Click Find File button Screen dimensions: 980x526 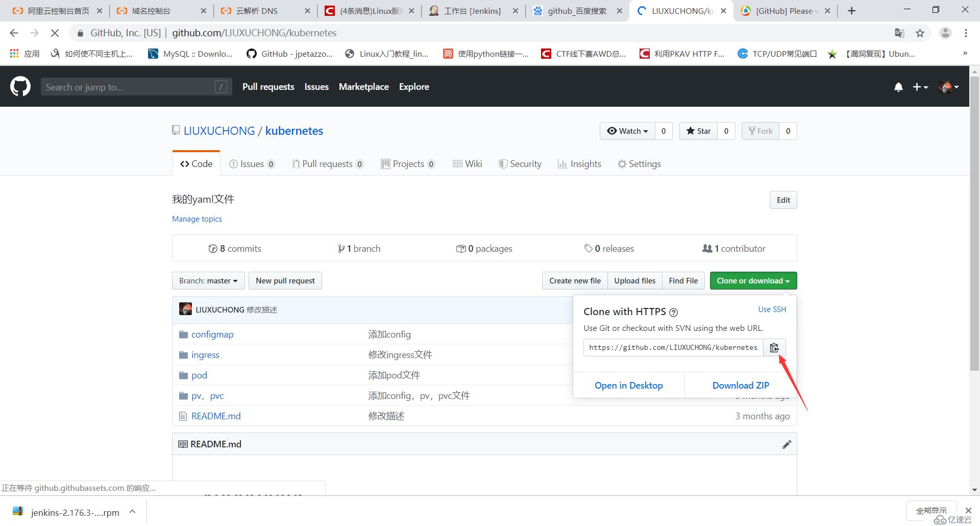click(x=683, y=280)
